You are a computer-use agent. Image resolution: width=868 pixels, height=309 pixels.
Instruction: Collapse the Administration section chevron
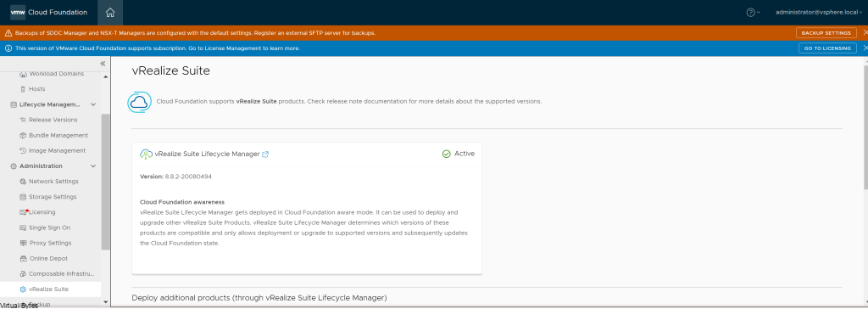coord(93,166)
